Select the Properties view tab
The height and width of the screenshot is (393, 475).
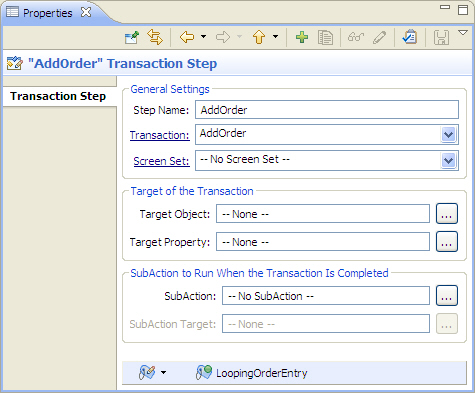coord(47,13)
